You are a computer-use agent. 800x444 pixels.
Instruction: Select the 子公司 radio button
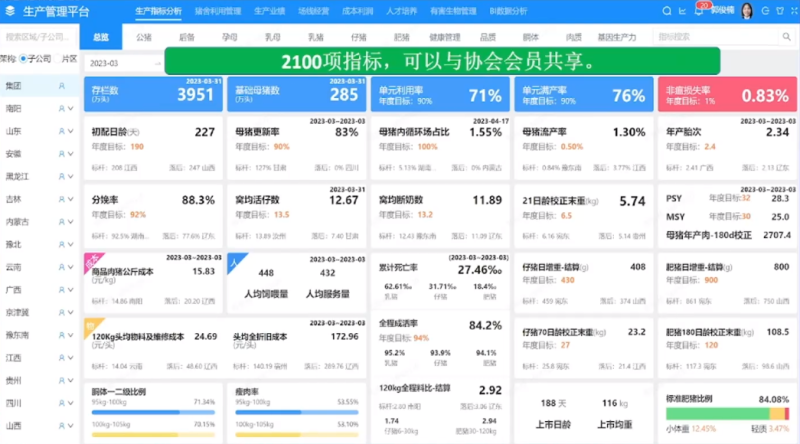pos(23,59)
